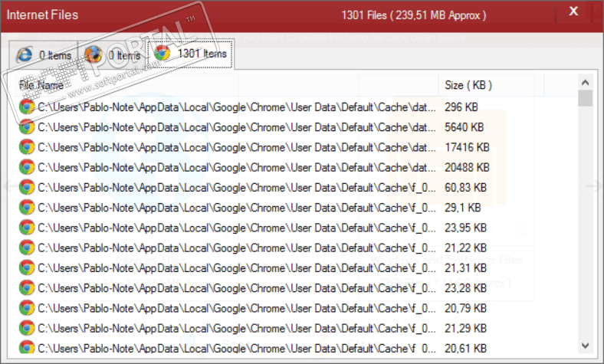Select the size cell reading 5640 KB
Screen dimensions: 604x364
(464, 127)
